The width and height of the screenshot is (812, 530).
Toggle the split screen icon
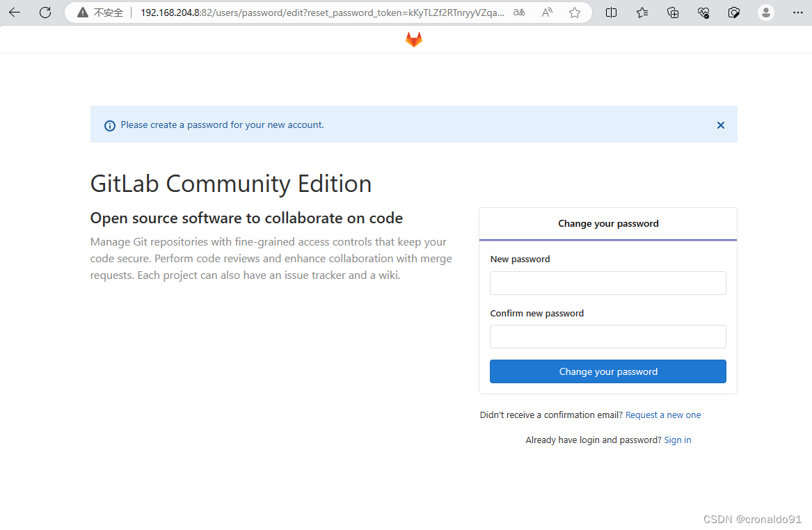point(611,13)
